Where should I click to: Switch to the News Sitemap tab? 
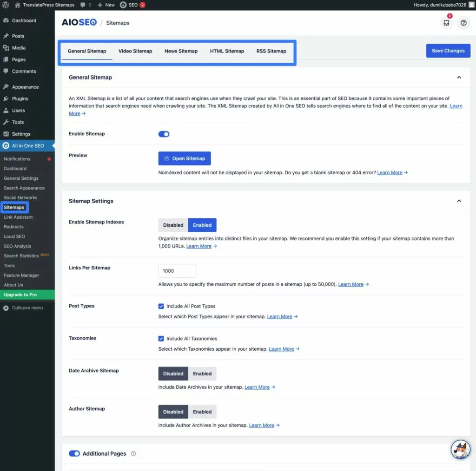(181, 51)
